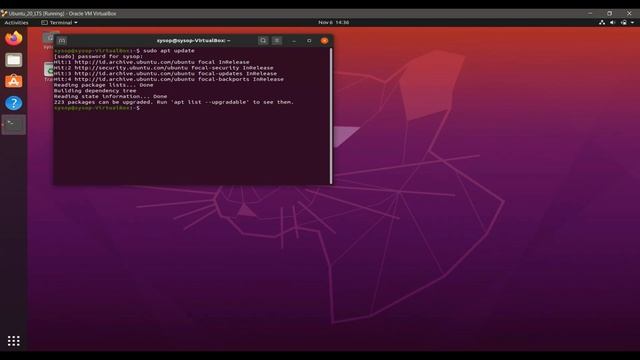Close the Oracle VM VirtualBox window
640x360 pixels.
pos(629,13)
